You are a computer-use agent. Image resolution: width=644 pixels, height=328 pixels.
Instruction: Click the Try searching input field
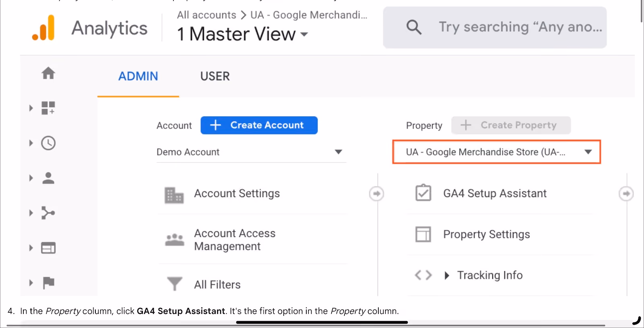pyautogui.click(x=495, y=27)
